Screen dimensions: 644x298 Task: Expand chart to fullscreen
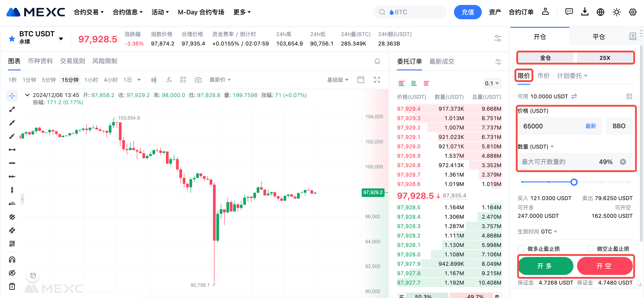point(376,80)
